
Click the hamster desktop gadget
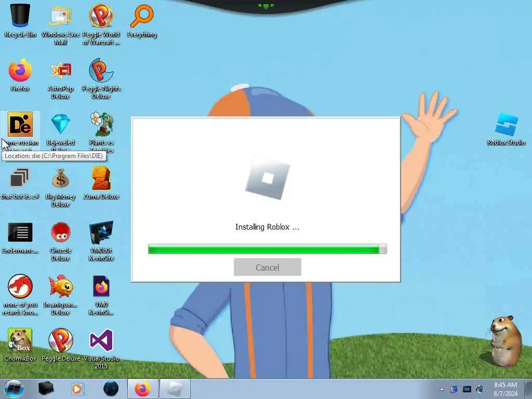pos(506,341)
